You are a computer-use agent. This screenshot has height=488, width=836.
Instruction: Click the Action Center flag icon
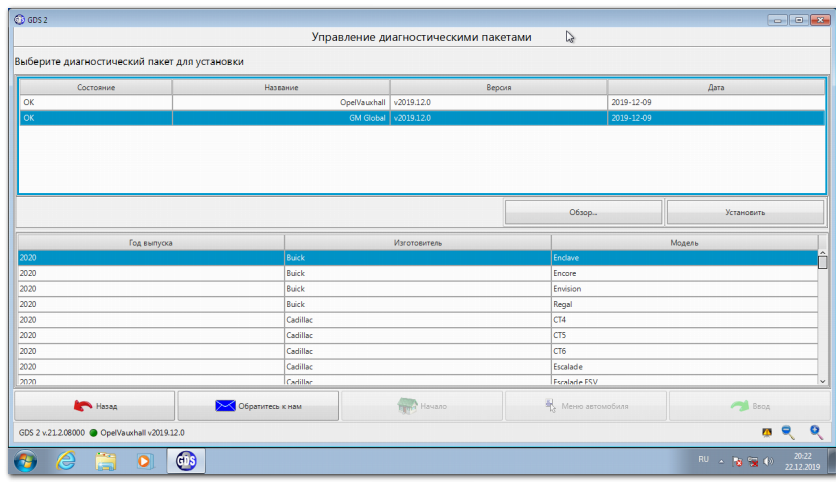(737, 461)
